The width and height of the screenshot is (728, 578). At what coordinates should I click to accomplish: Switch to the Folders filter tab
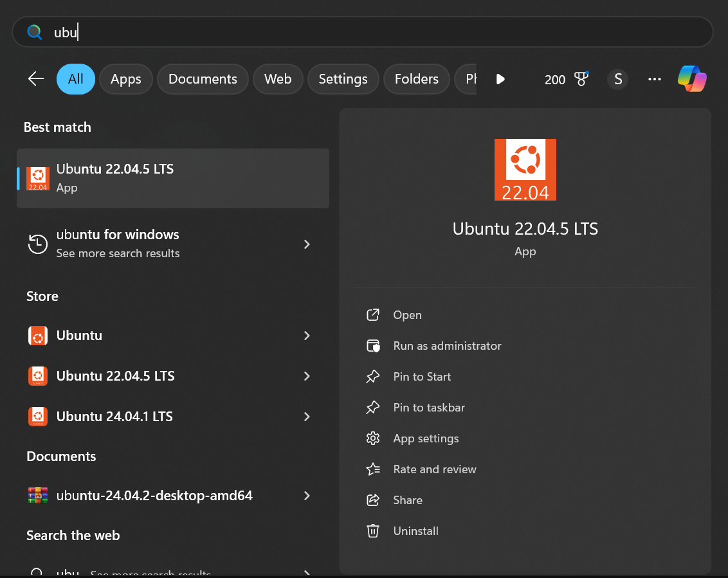(x=417, y=79)
